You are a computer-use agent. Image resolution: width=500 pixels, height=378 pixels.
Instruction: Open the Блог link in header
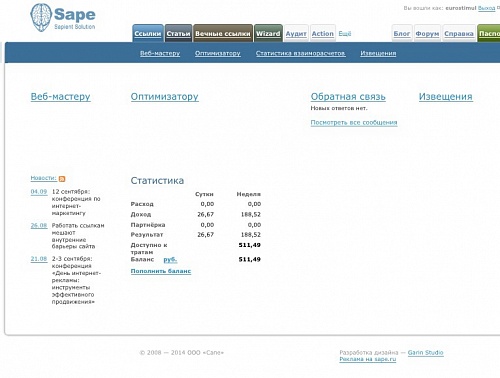point(402,34)
